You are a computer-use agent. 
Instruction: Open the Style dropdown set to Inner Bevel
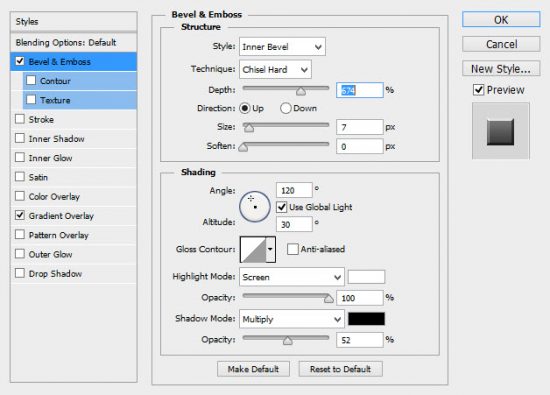pos(282,47)
